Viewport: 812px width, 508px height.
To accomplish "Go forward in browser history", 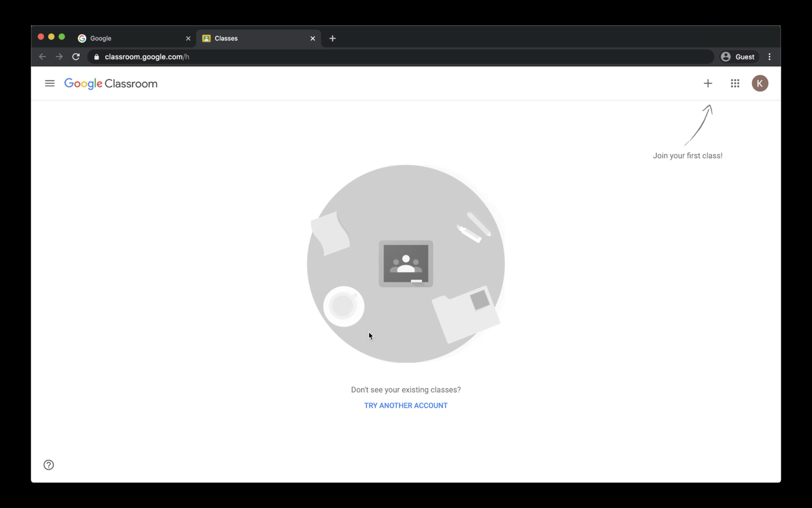I will click(x=59, y=57).
